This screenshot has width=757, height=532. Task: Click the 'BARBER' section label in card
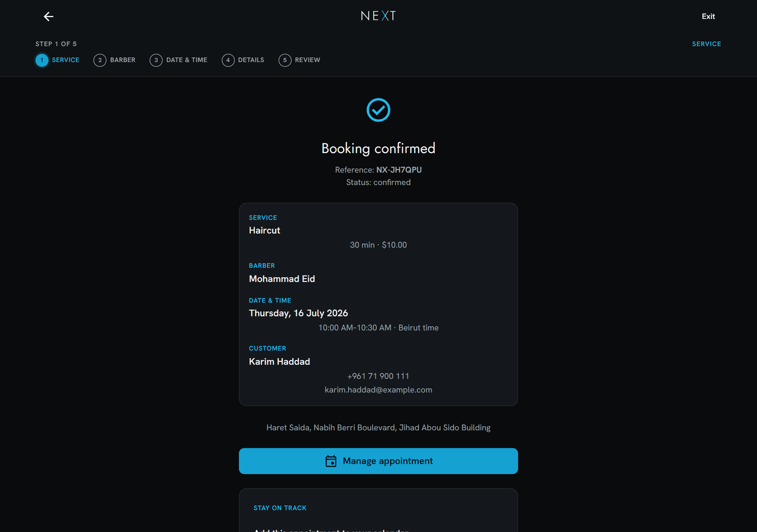click(x=262, y=265)
